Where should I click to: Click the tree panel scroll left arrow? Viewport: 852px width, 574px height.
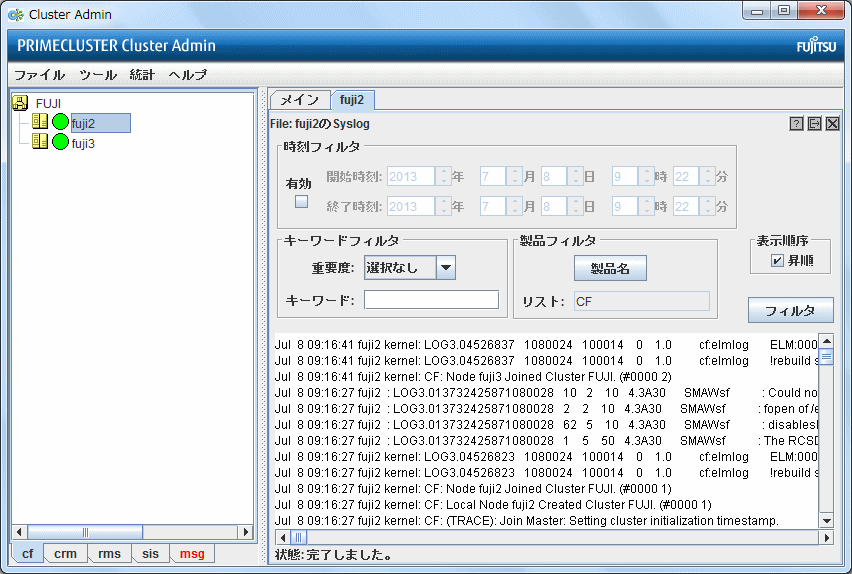[20, 532]
